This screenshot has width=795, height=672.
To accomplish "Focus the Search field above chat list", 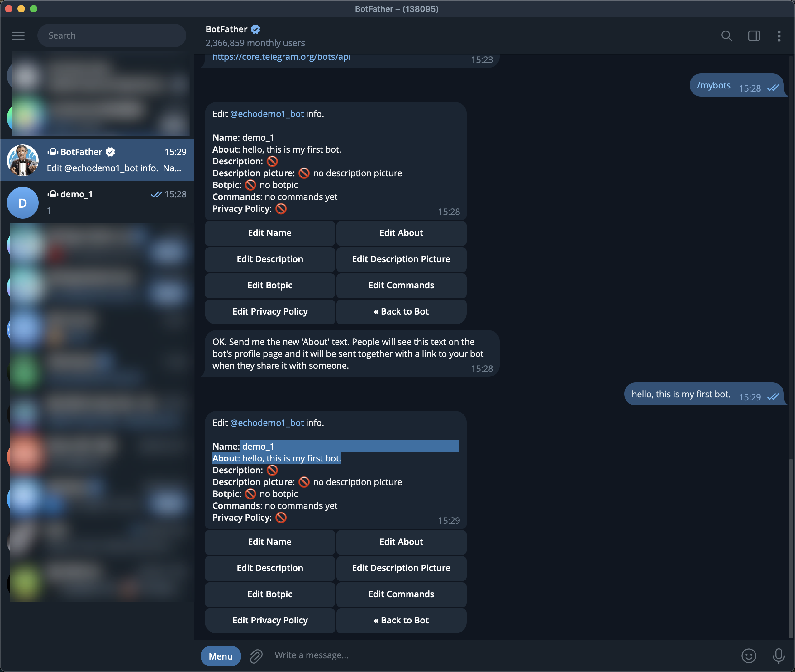I will click(112, 35).
